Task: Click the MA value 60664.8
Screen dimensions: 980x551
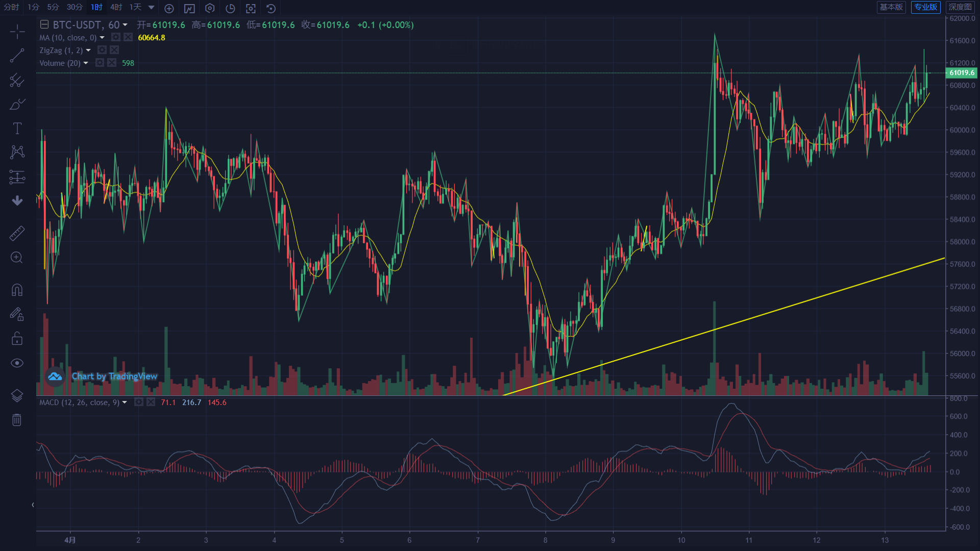Action: coord(152,38)
